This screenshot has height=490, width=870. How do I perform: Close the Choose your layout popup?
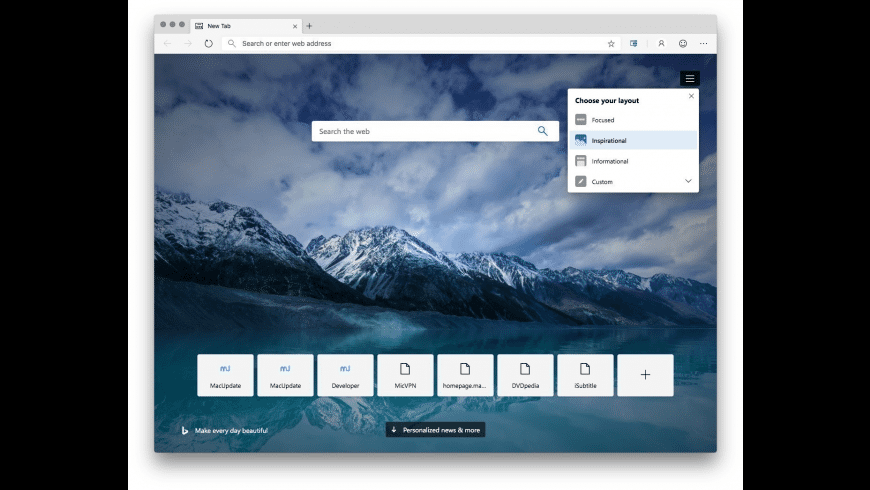(x=691, y=96)
